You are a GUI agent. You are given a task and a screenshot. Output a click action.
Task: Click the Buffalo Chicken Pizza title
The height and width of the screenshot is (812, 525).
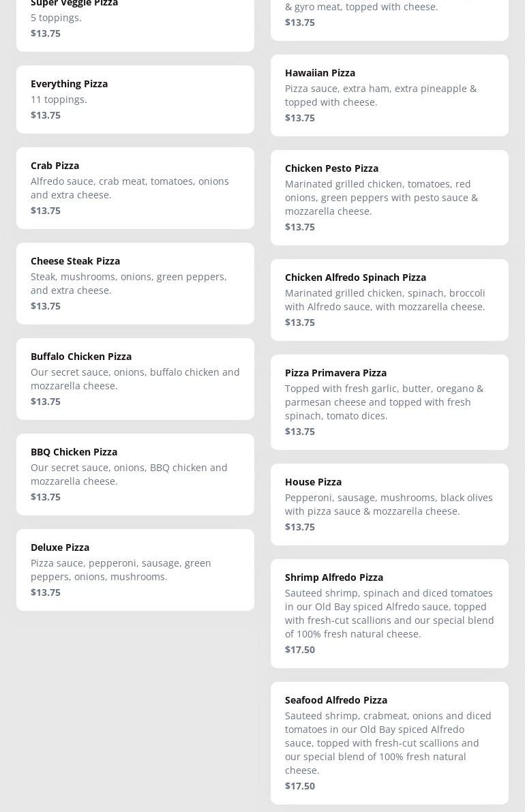pyautogui.click(x=81, y=357)
